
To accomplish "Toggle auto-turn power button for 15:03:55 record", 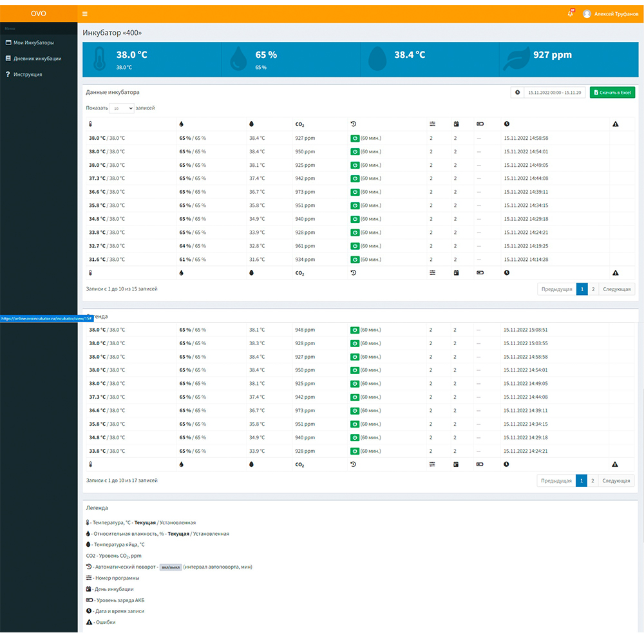I will point(354,343).
